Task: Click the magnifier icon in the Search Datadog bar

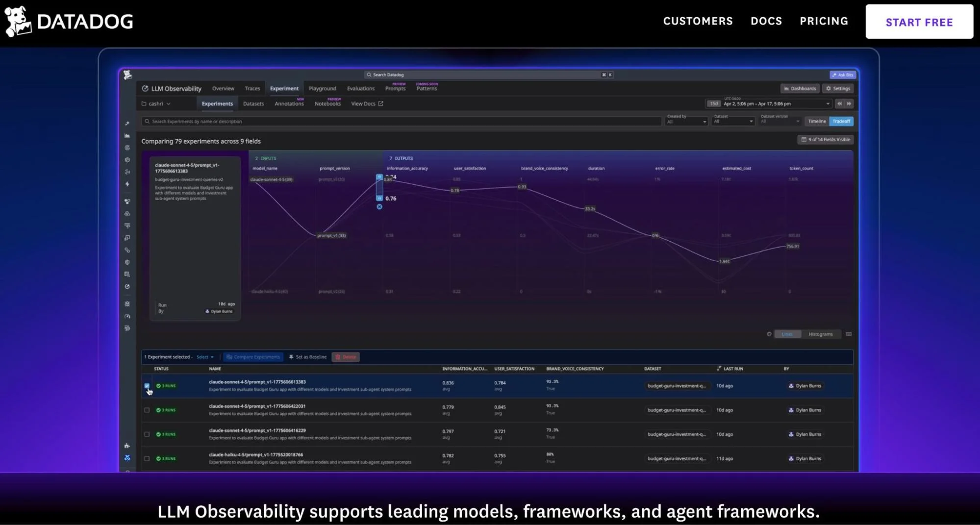Action: click(369, 75)
